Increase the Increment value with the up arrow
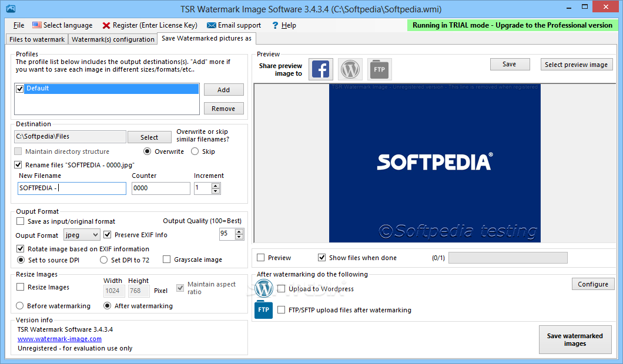The height and width of the screenshot is (364, 623). 216,186
